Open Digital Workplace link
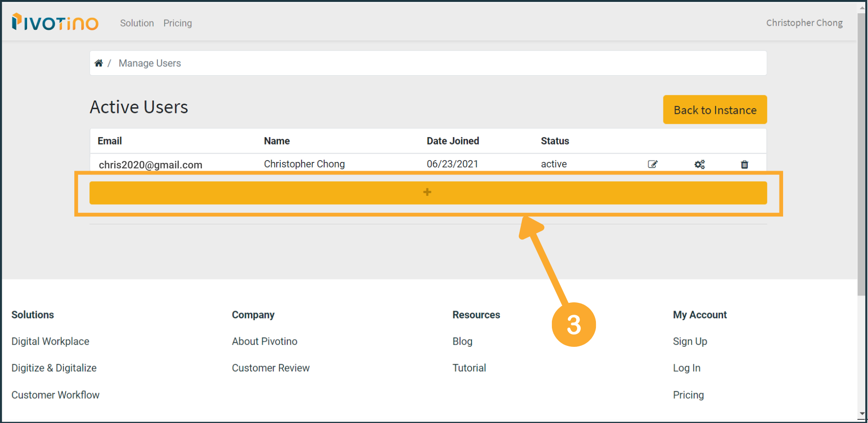868x423 pixels. (50, 341)
